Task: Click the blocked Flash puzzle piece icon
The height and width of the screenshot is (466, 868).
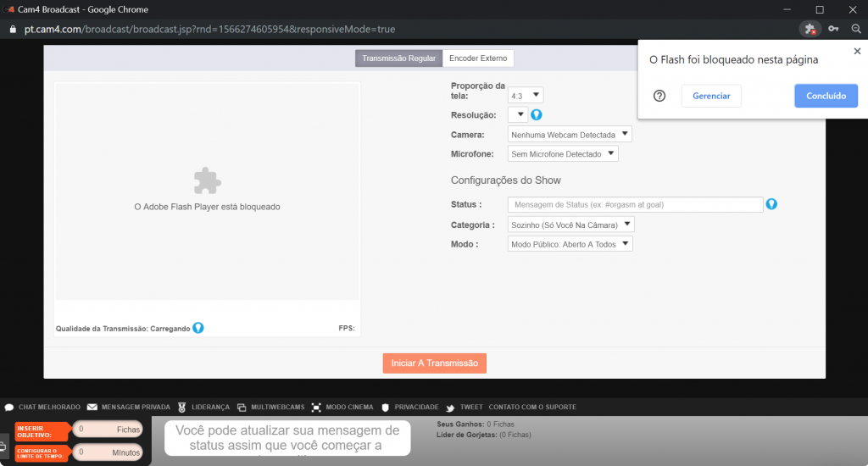Action: 207,181
